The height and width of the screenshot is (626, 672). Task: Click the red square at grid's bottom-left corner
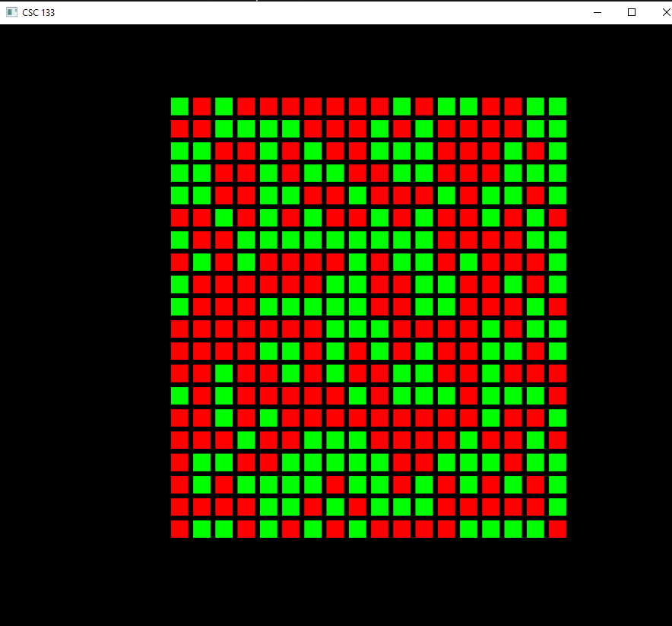pos(179,529)
